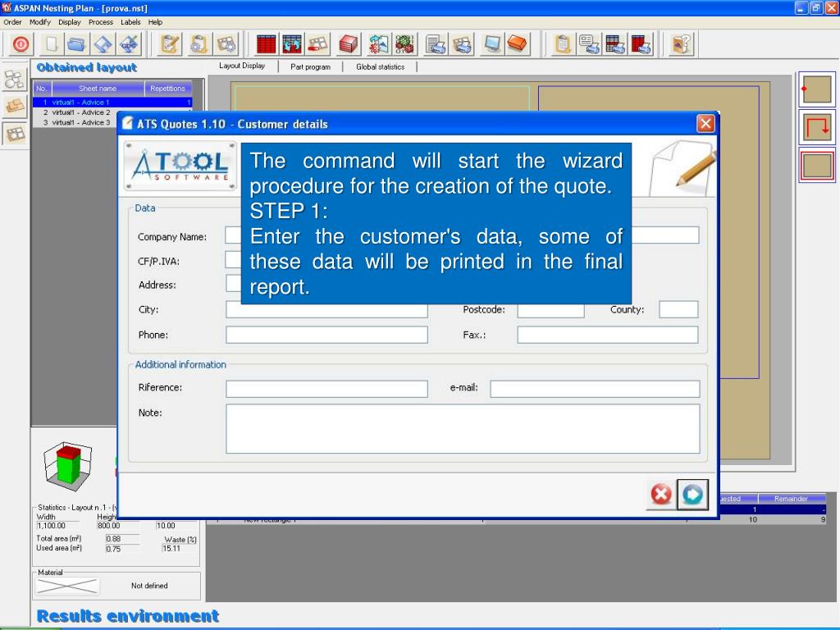Click into the City input field
The width and height of the screenshot is (840, 630).
[326, 309]
